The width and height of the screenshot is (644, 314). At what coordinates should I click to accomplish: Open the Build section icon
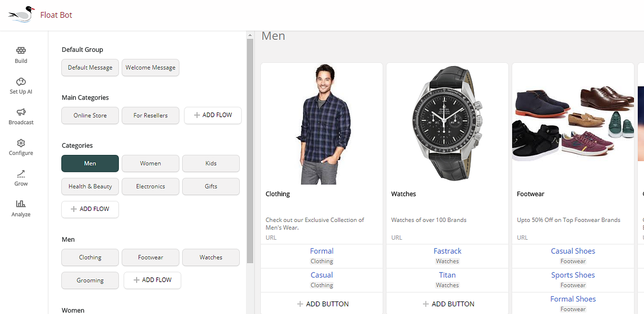[21, 50]
